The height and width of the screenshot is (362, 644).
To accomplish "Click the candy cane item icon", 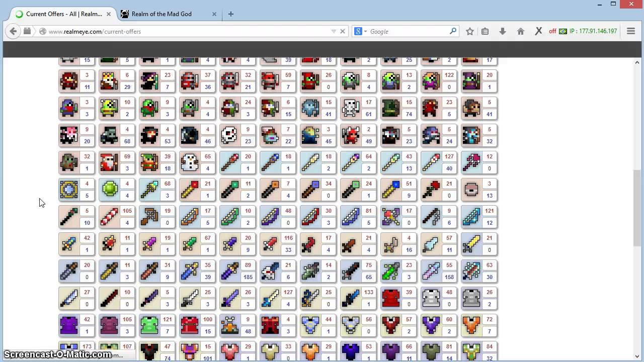I will [109, 217].
